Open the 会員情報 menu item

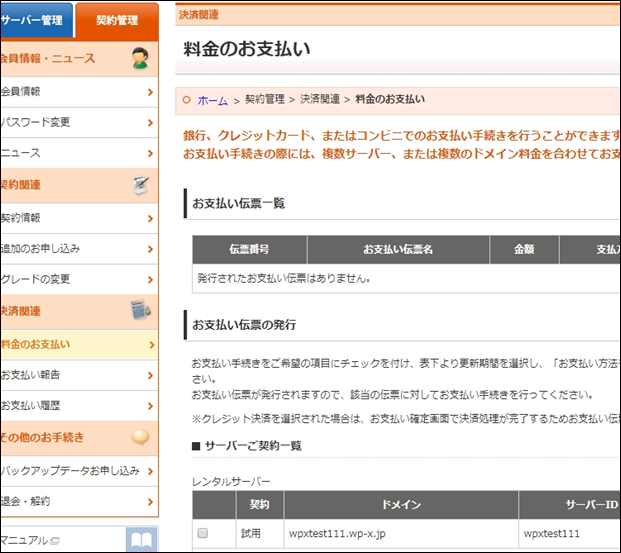point(79,92)
